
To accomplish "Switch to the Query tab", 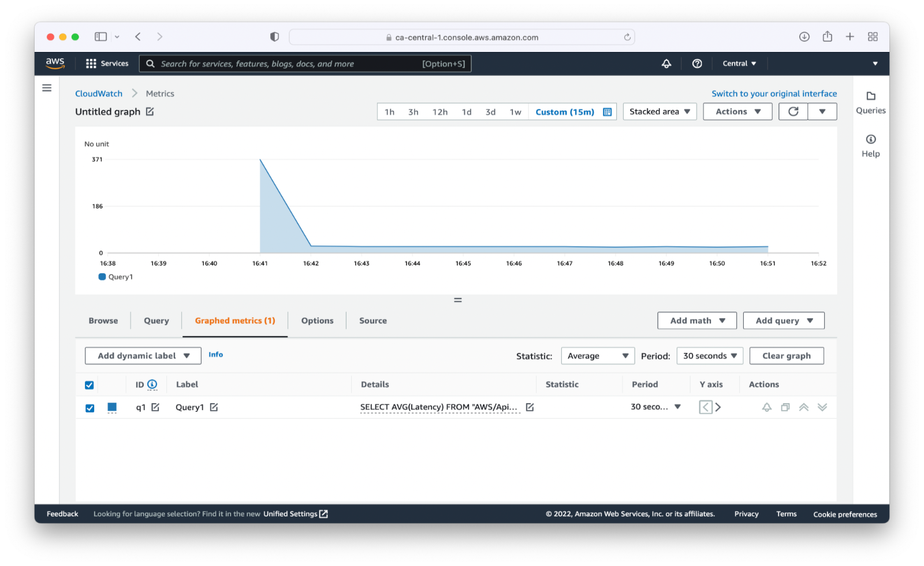I will point(157,321).
